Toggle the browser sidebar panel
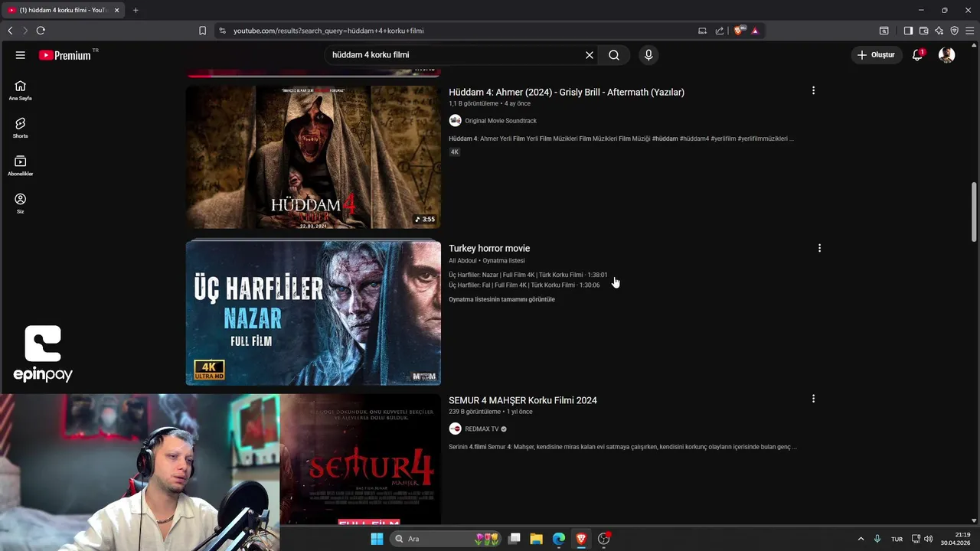The image size is (980, 551). (908, 31)
